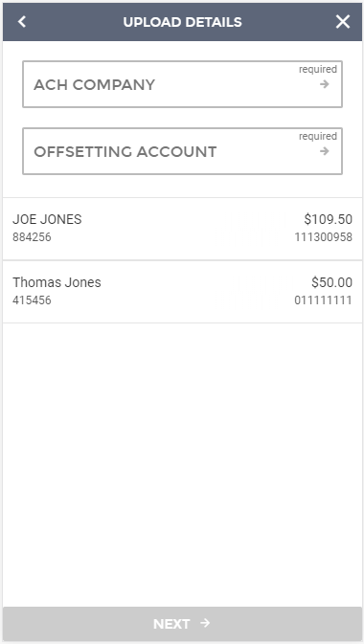
Task: Click routing number 011111111
Action: click(x=323, y=300)
